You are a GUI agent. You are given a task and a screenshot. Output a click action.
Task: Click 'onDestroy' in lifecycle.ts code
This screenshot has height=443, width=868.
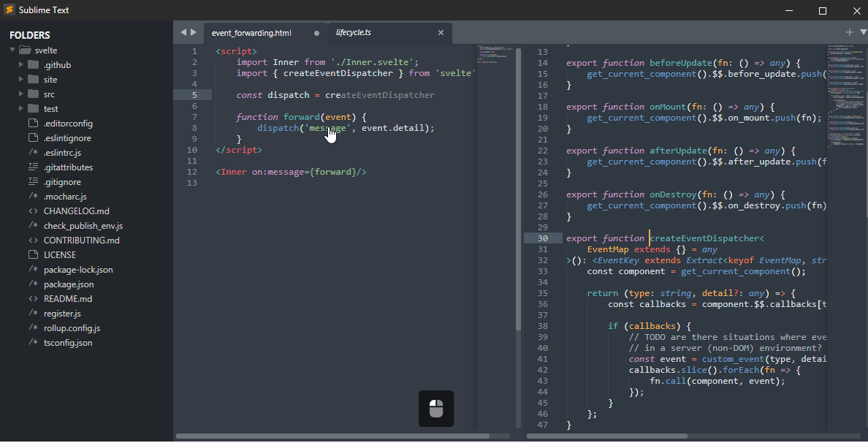point(673,194)
